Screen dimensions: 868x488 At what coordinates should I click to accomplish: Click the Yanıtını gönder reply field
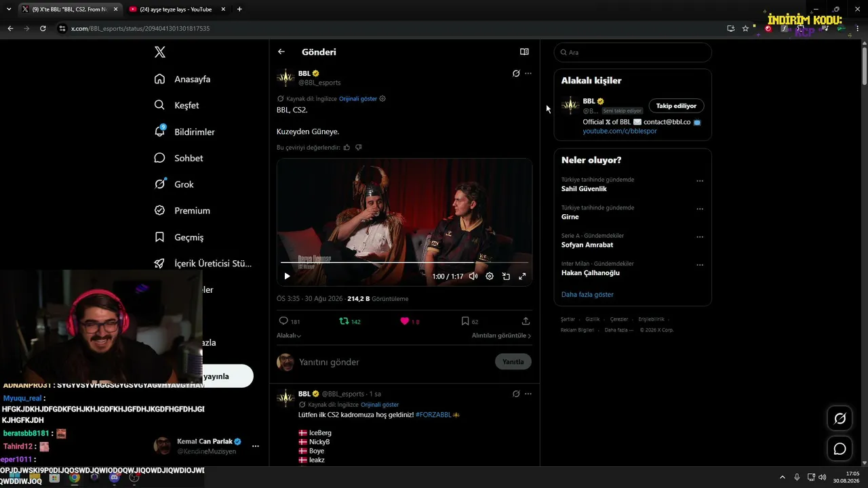click(x=393, y=362)
